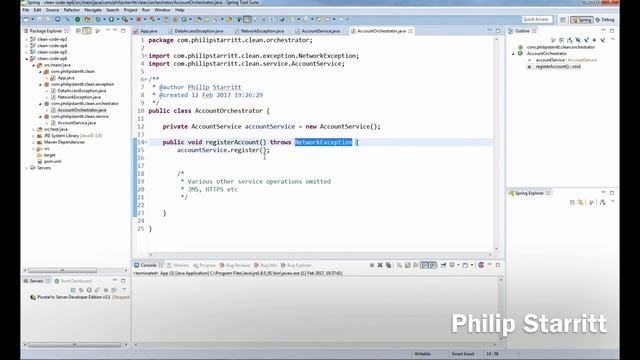
Task: Open the Refactor menu
Action: [71, 10]
